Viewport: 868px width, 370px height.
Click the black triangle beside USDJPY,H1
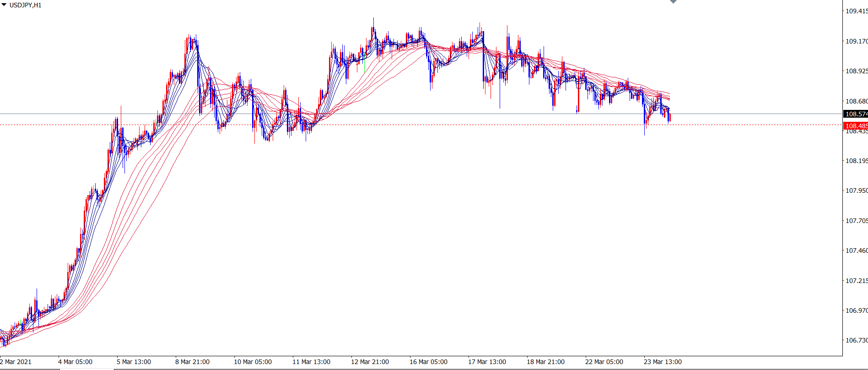pos(4,5)
